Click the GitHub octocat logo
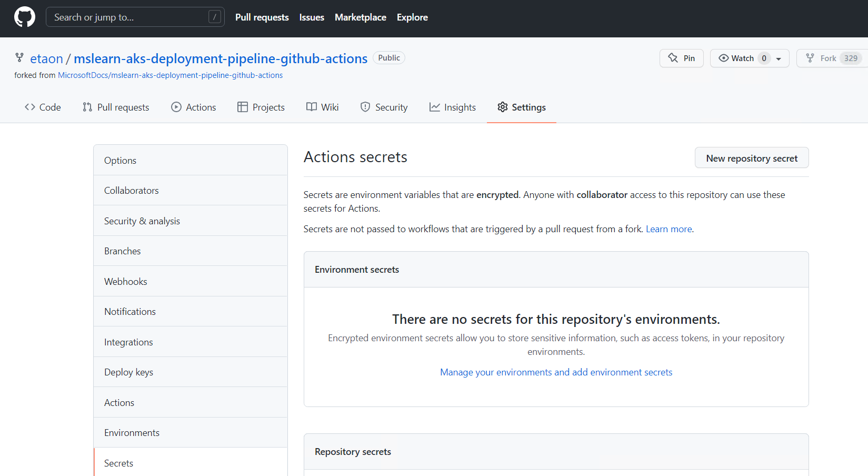This screenshot has width=868, height=476. coord(25,17)
